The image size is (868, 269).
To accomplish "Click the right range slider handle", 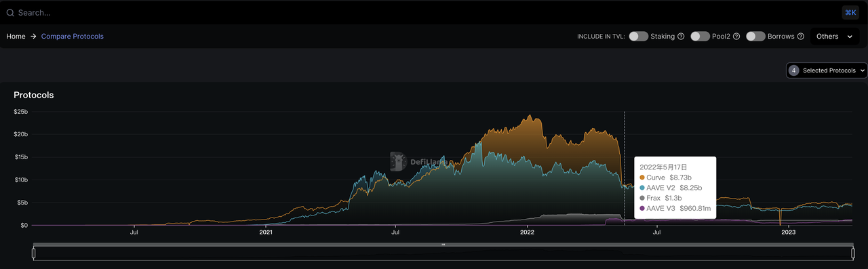I will coord(853,253).
